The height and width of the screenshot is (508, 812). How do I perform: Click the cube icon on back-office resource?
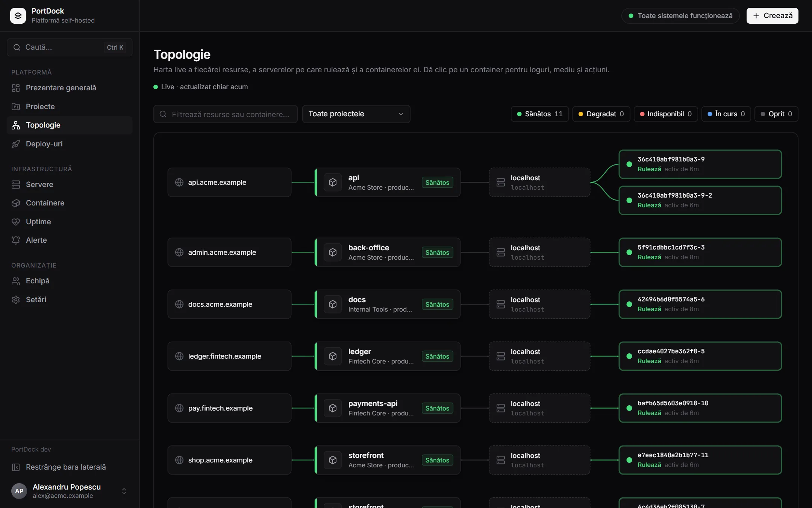[333, 252]
